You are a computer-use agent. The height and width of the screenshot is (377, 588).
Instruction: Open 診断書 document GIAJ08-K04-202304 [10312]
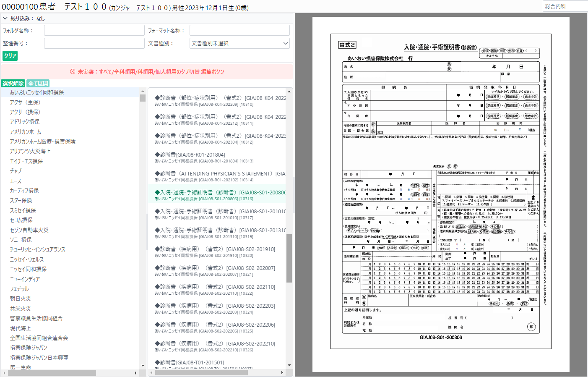coord(217,139)
